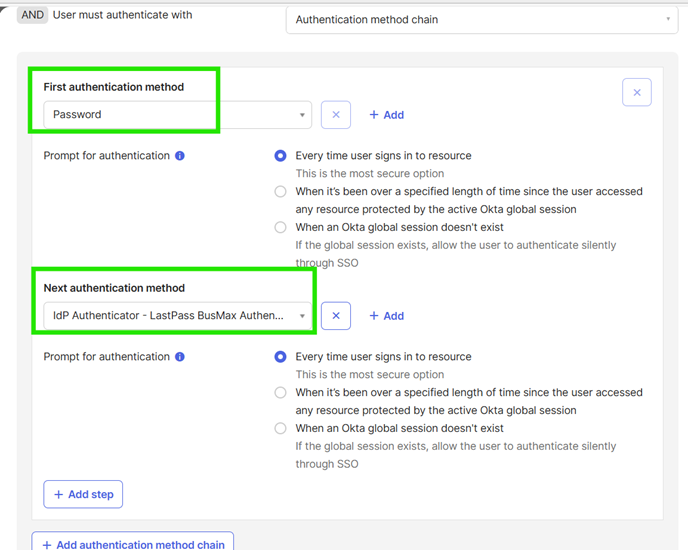
Task: Delete the entire authentication step
Action: coord(637,93)
